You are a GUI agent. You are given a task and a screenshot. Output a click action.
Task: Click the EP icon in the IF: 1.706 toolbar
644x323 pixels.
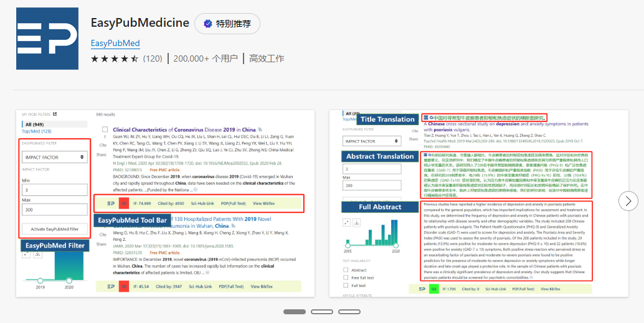[422, 289]
